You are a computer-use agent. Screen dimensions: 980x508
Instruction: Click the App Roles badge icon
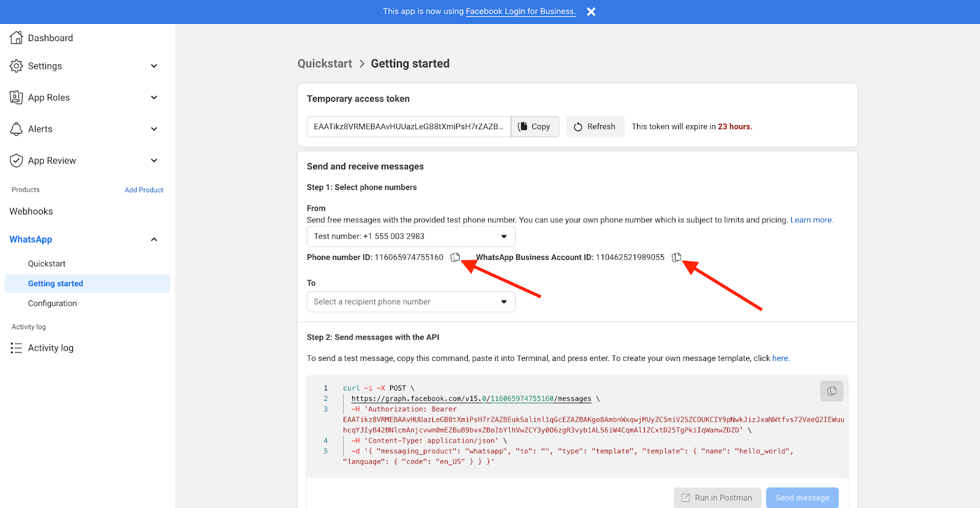[x=17, y=97]
